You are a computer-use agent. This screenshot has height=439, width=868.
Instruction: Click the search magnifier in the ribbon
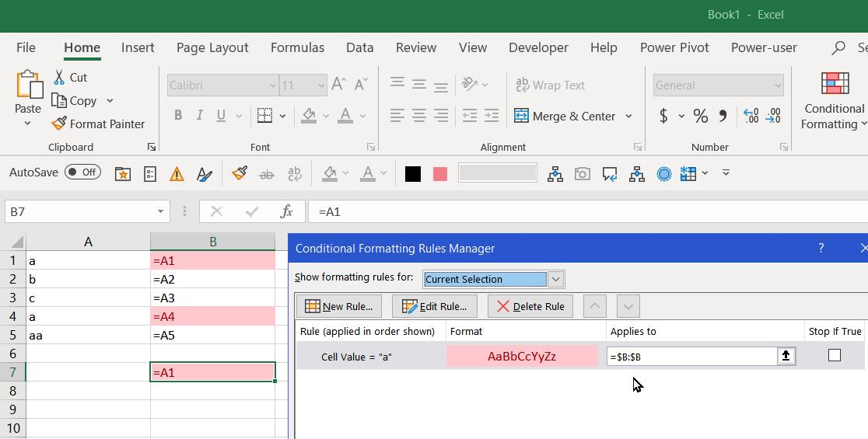tap(838, 48)
